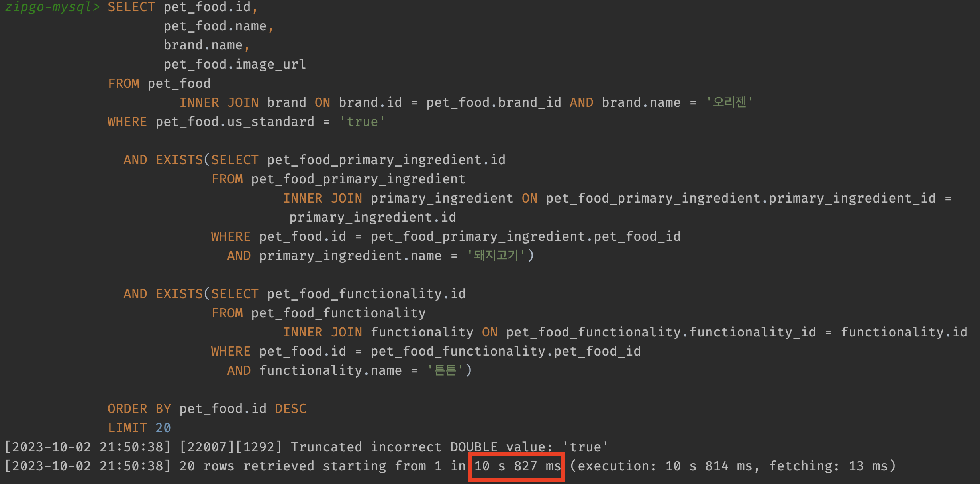
Task: Click the fetching: 13 ms text
Action: point(828,466)
